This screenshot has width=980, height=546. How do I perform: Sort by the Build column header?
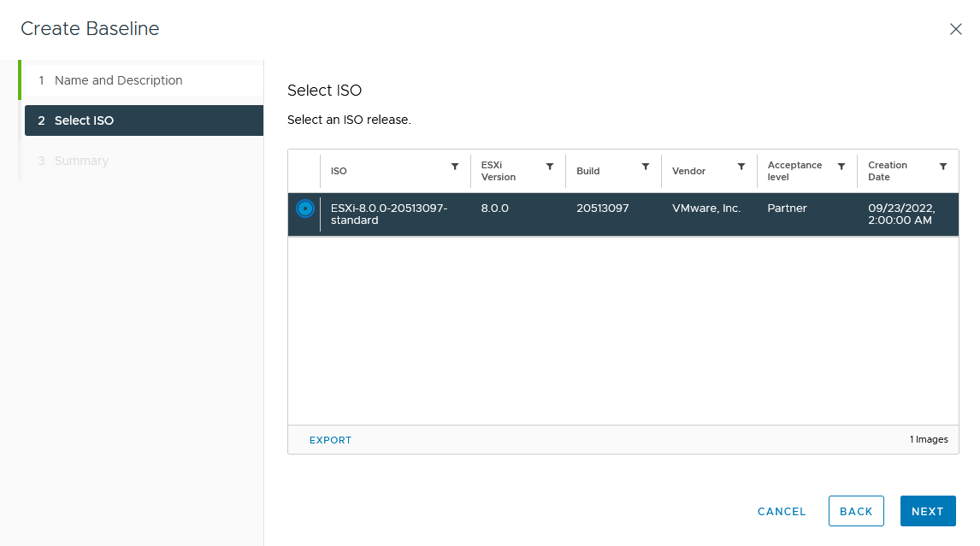tap(588, 171)
